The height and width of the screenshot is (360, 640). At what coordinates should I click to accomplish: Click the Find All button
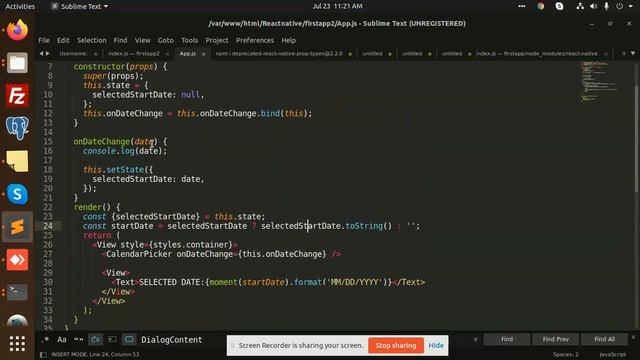pos(604,339)
